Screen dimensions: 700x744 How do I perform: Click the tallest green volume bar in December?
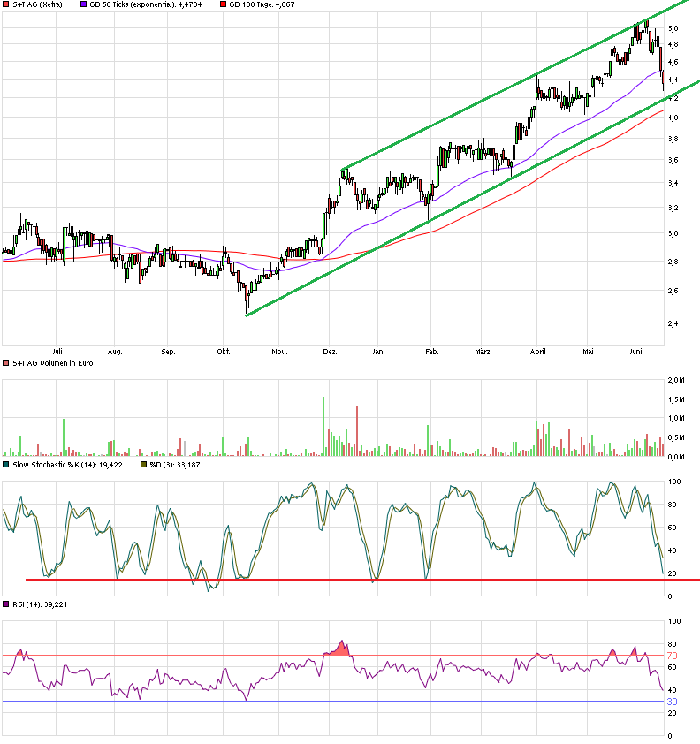coord(323,426)
